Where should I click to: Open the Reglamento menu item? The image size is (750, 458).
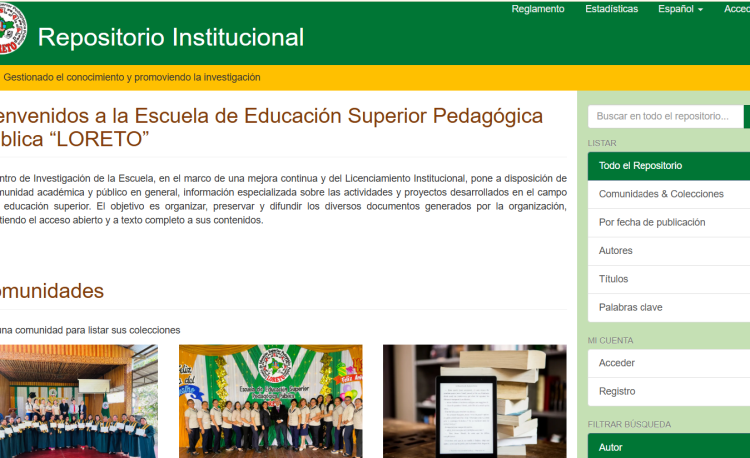(537, 9)
